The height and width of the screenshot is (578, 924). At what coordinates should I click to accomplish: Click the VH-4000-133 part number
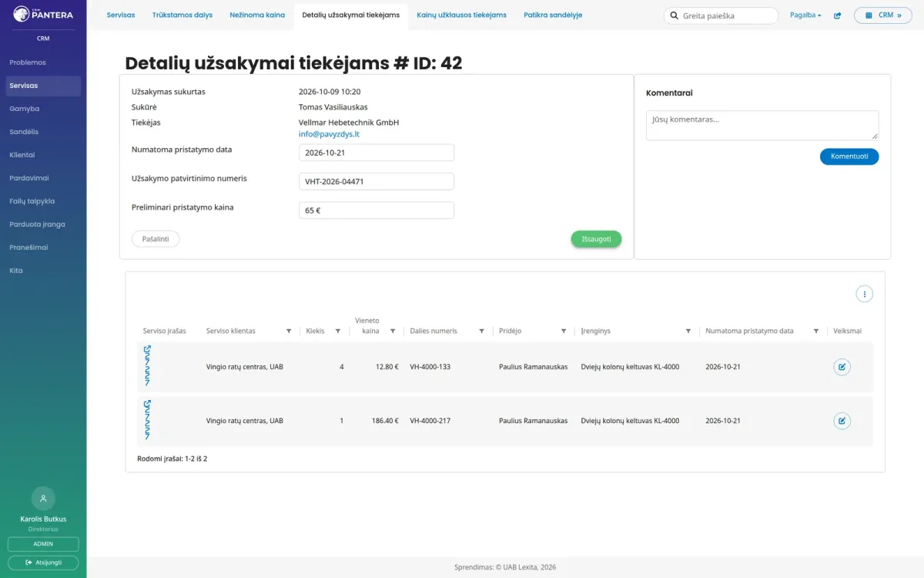click(430, 367)
